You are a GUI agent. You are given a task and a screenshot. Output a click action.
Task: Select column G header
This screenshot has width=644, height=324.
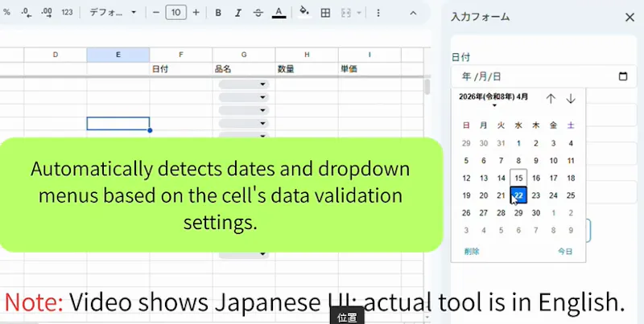(x=244, y=55)
